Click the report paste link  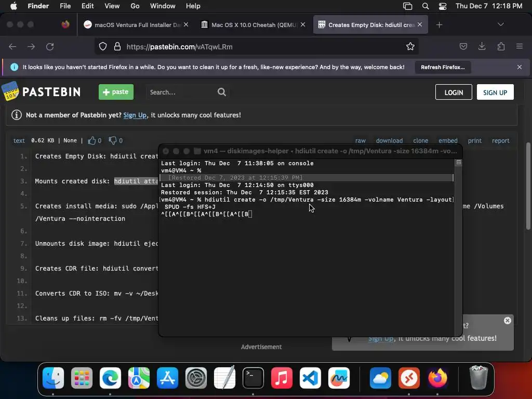500,140
